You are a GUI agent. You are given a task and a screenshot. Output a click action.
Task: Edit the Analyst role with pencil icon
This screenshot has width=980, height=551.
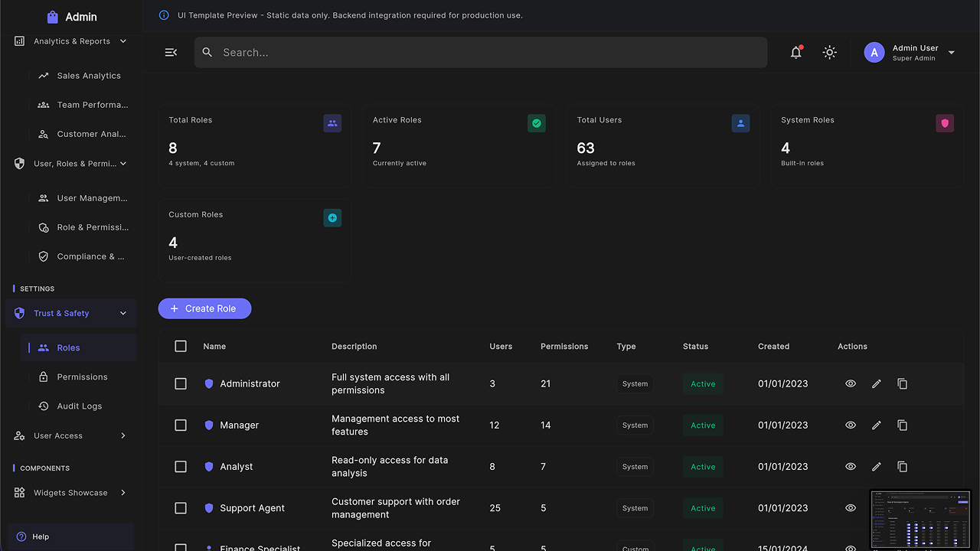[x=877, y=467]
